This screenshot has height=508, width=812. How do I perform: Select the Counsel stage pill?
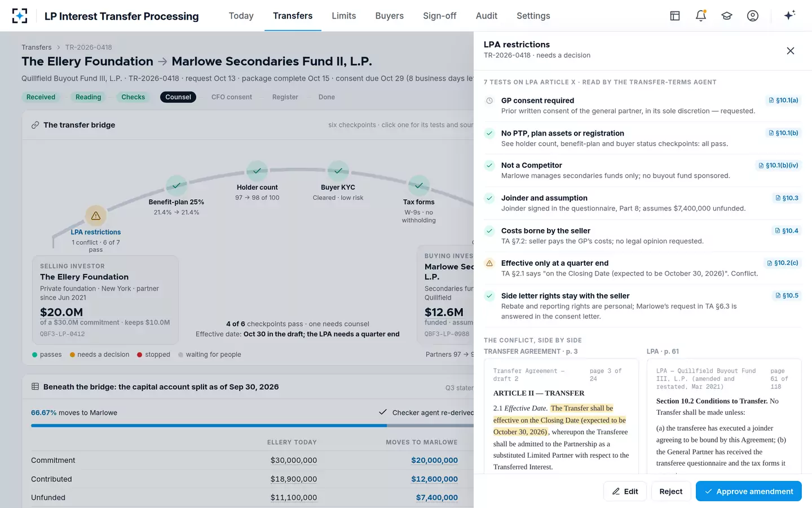click(178, 97)
